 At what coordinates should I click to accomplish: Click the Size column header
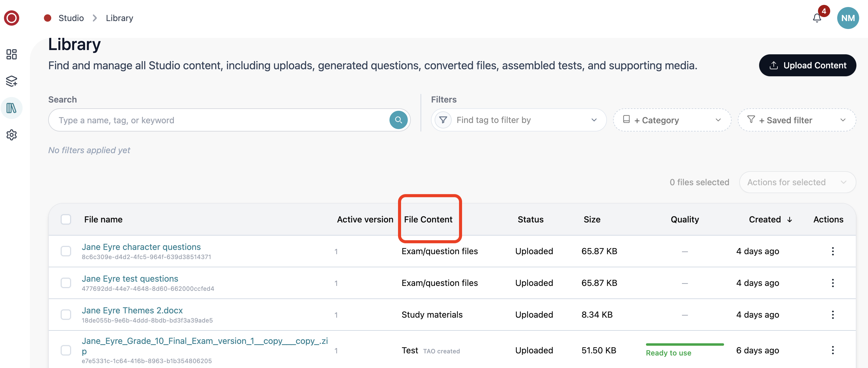coord(592,219)
